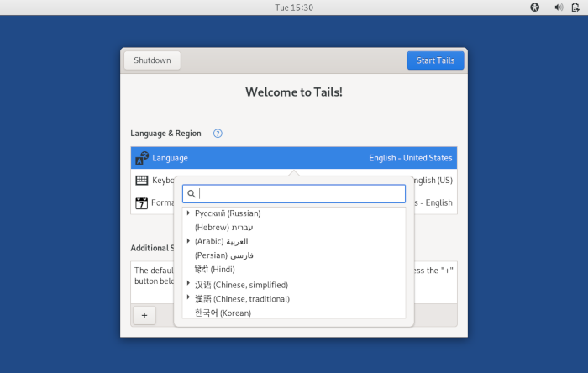Expand the Arabic language variants
Image resolution: width=588 pixels, height=373 pixels.
[x=188, y=241]
